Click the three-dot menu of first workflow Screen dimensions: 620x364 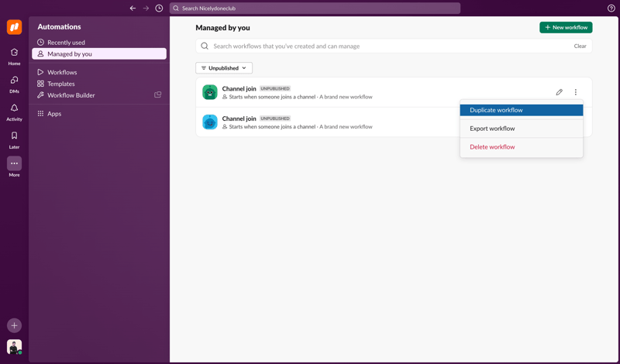coord(576,92)
